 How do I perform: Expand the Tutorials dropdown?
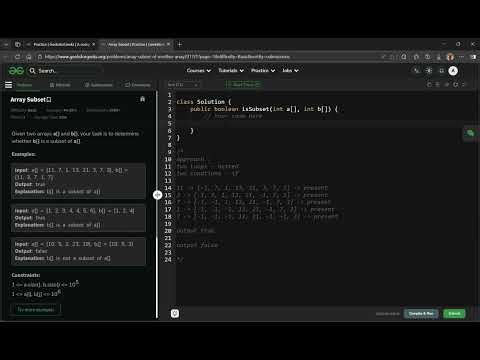click(x=231, y=70)
